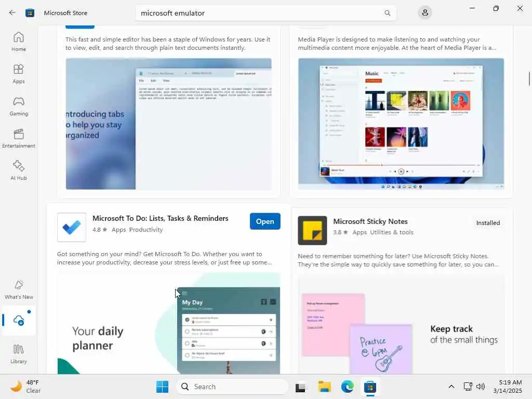Click the 4.8 star rating of To Do
This screenshot has width=532, height=399.
coord(100,230)
